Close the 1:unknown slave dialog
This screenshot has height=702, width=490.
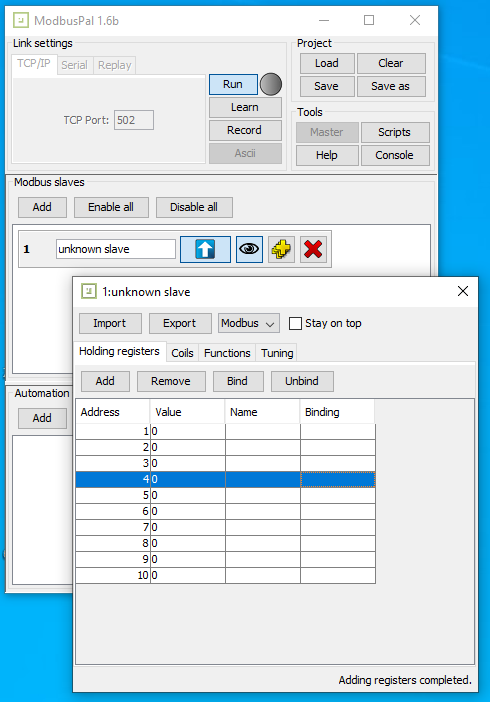point(463,291)
